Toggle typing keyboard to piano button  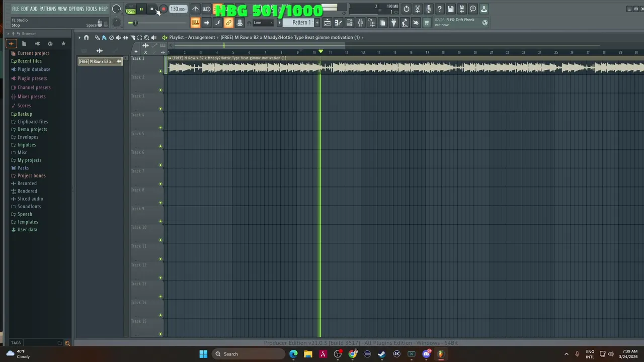point(195,23)
